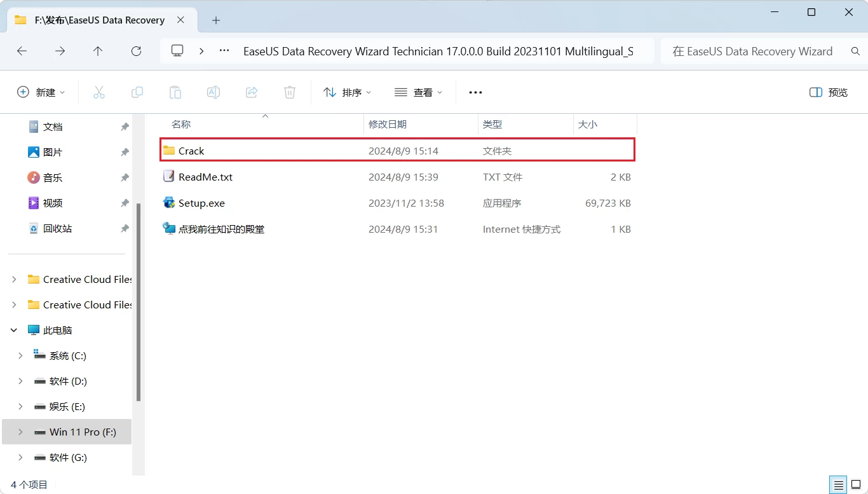Image resolution: width=868 pixels, height=494 pixels.
Task: Click the 2024/8/9 15:39 date cell
Action: (403, 177)
